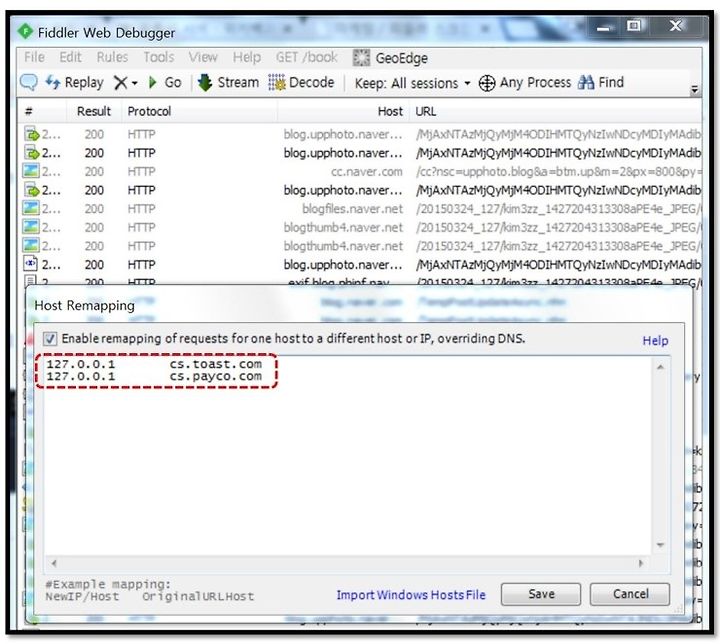Click cc.naver.com host cell

tap(366, 172)
